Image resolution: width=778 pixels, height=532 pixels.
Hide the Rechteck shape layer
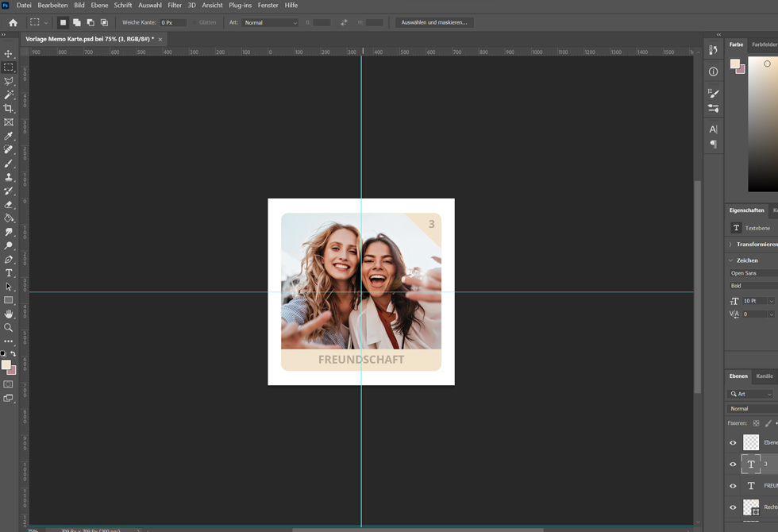733,507
